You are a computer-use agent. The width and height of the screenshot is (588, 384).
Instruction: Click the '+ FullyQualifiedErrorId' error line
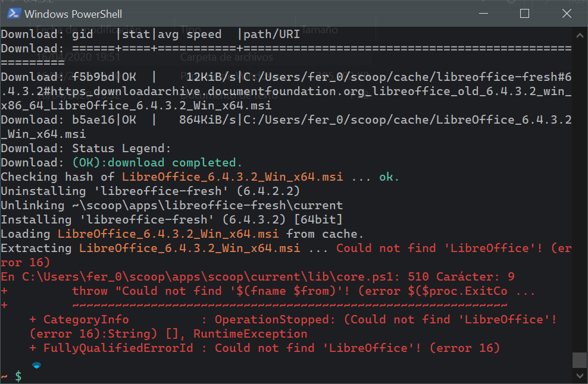[x=264, y=348]
